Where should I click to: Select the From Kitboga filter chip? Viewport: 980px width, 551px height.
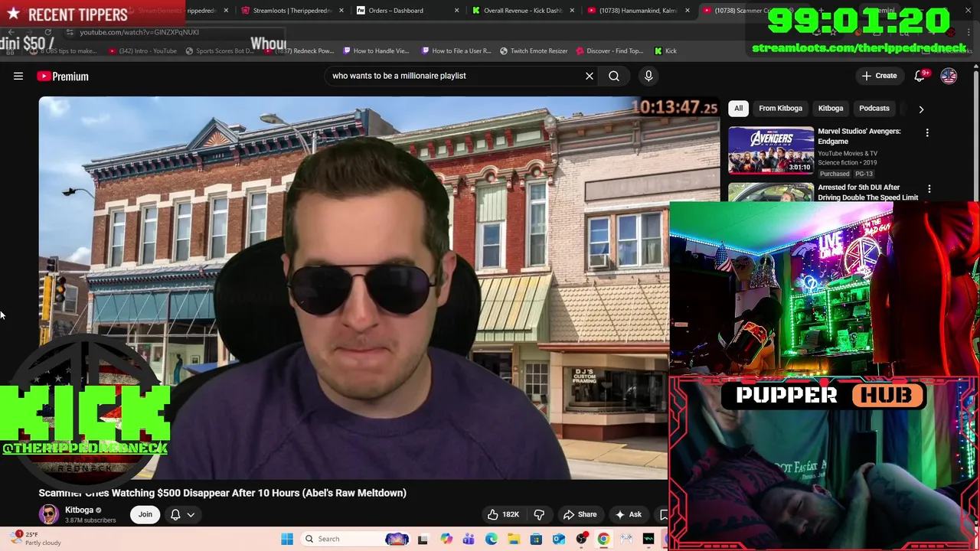[780, 108]
